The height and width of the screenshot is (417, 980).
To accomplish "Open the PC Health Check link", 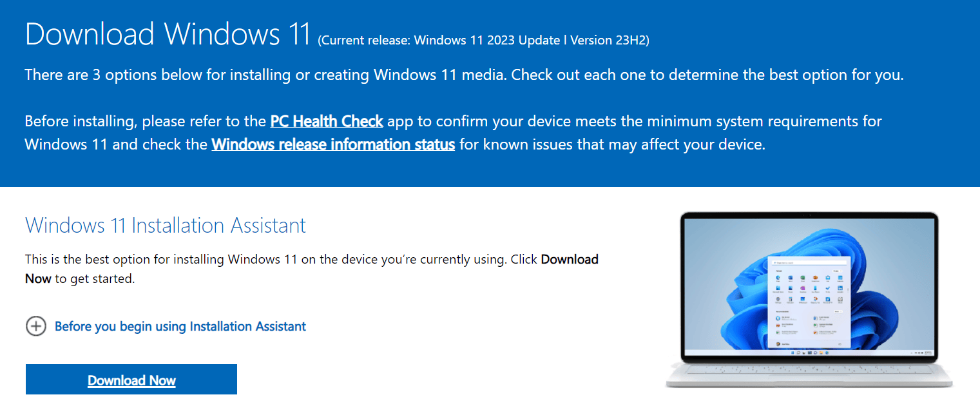I will click(326, 121).
